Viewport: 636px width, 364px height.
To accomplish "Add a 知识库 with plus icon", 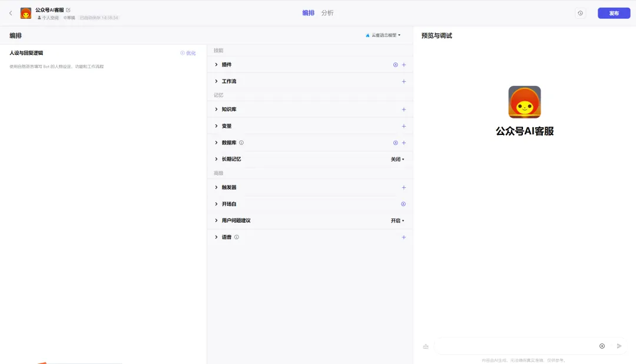I will click(403, 110).
